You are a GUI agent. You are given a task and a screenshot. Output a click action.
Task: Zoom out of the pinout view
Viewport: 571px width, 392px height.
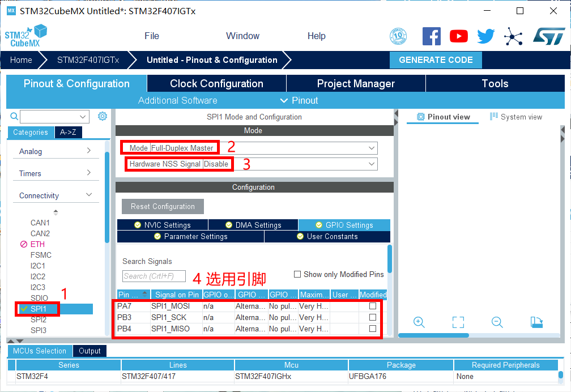(497, 322)
